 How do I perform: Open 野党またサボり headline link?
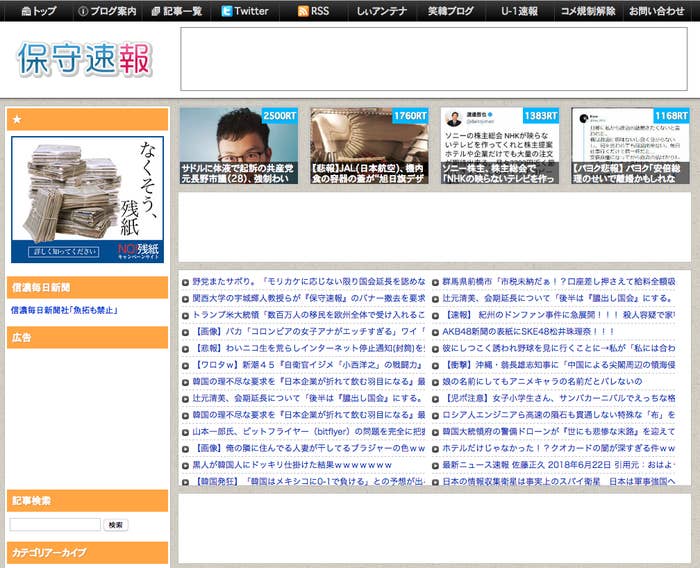pos(308,282)
